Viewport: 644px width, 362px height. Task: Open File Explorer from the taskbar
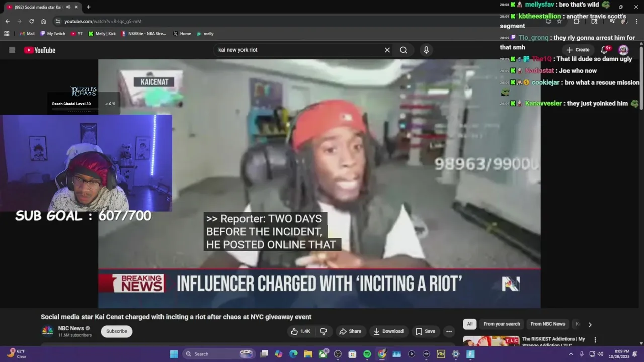click(x=308, y=354)
